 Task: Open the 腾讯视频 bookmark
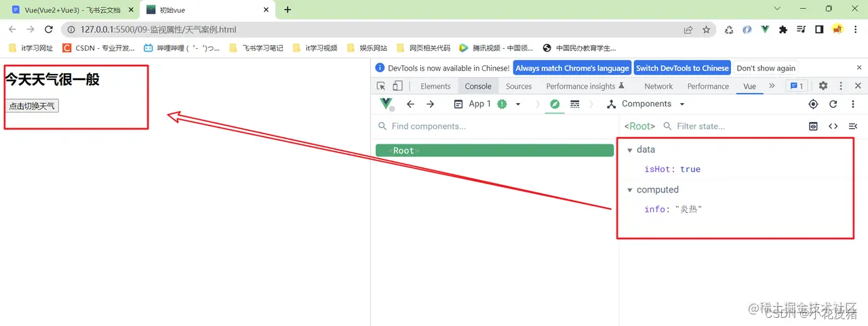(x=496, y=48)
